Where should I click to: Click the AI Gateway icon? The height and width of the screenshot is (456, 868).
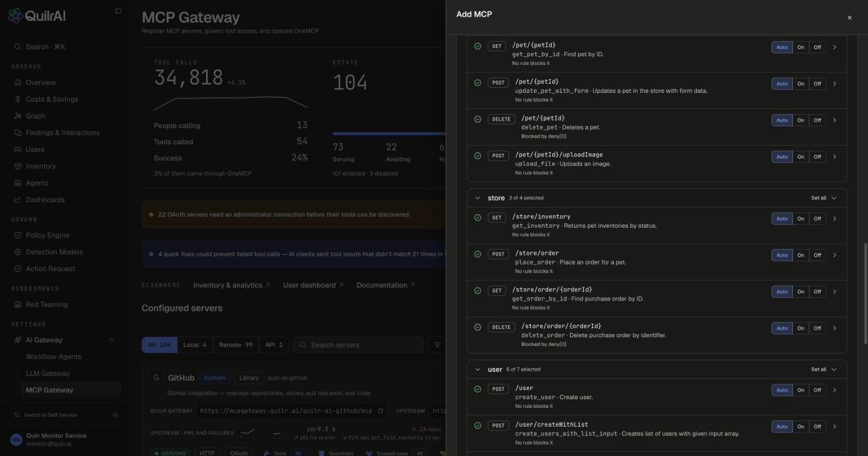pyautogui.click(x=18, y=340)
